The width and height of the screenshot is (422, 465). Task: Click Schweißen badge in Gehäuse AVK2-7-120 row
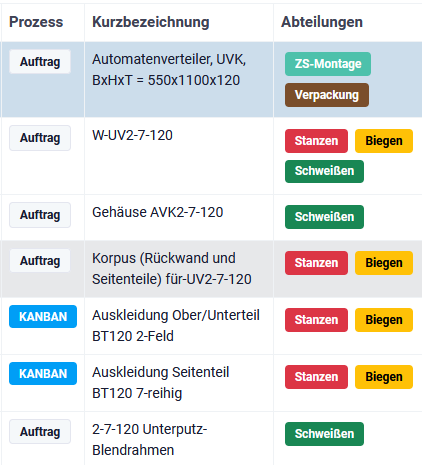point(324,217)
